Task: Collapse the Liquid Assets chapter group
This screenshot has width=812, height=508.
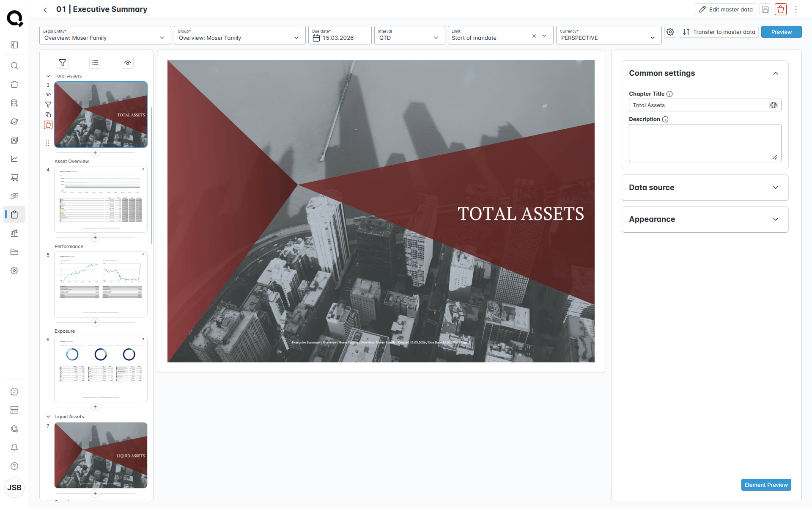Action: point(48,417)
